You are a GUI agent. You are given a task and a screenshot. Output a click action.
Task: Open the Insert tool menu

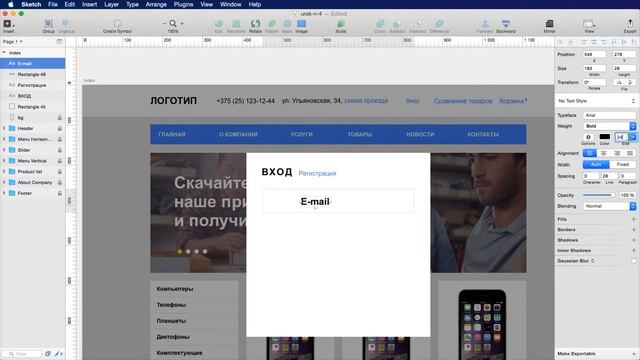8,24
